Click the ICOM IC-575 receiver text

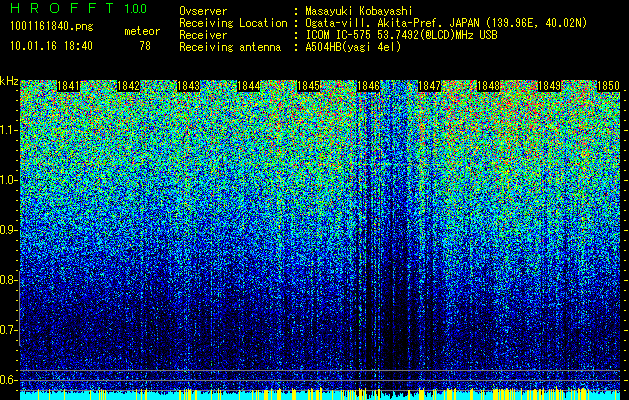pyautogui.click(x=401, y=35)
